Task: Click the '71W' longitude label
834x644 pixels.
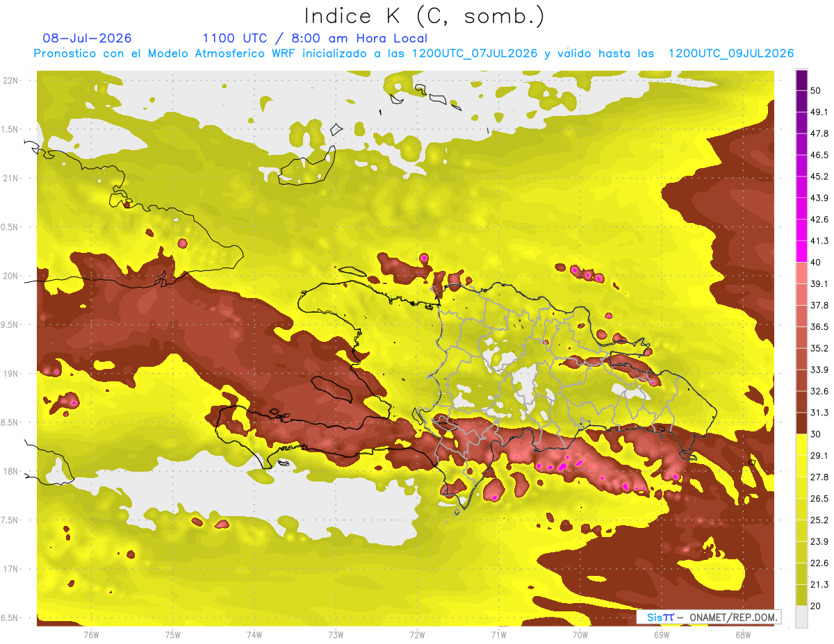Action: (498, 634)
